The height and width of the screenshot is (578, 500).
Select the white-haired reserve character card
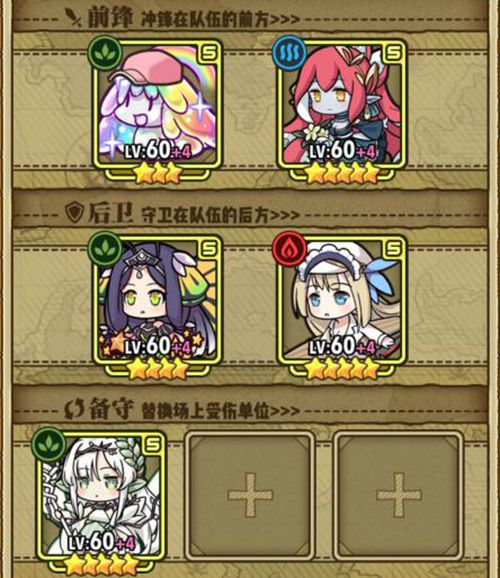[101, 496]
